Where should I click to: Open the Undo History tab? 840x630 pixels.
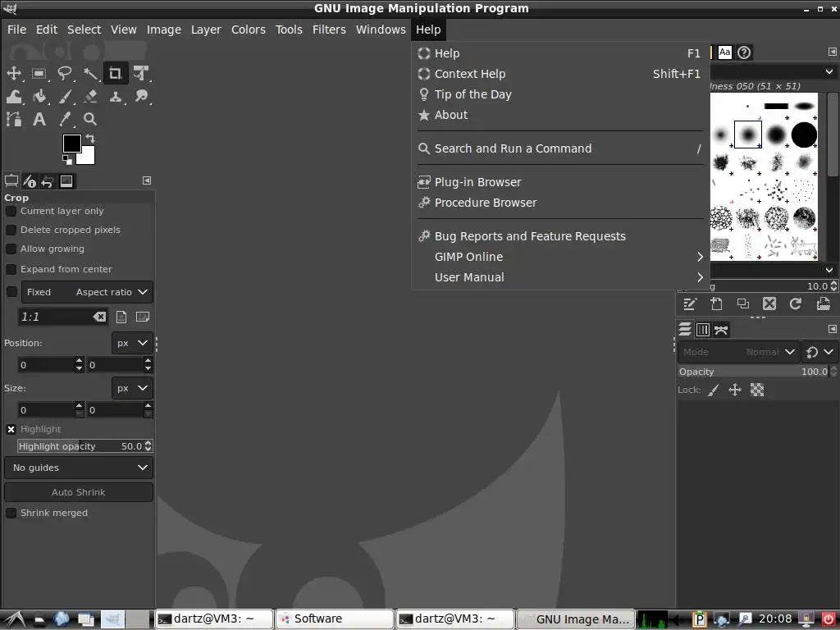(x=48, y=181)
